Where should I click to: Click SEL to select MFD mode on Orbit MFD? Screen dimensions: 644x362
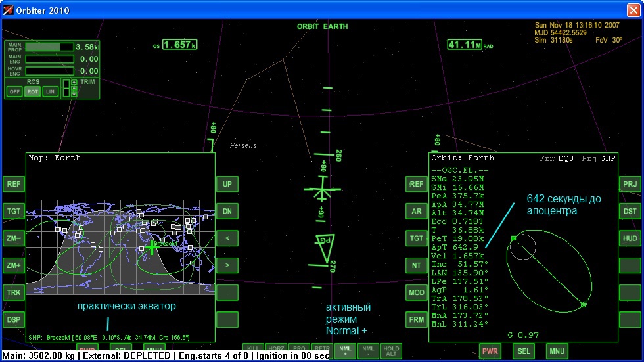tap(523, 351)
